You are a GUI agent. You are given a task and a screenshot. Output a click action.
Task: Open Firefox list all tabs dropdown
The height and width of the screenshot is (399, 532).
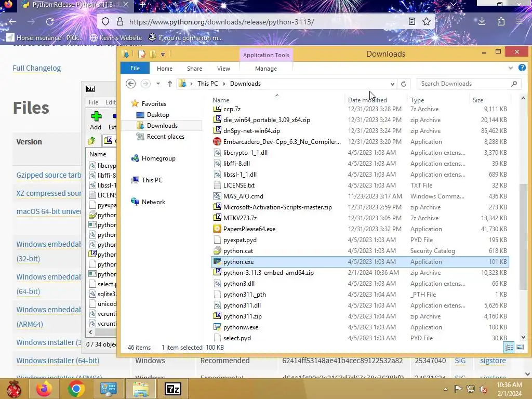(x=453, y=4)
